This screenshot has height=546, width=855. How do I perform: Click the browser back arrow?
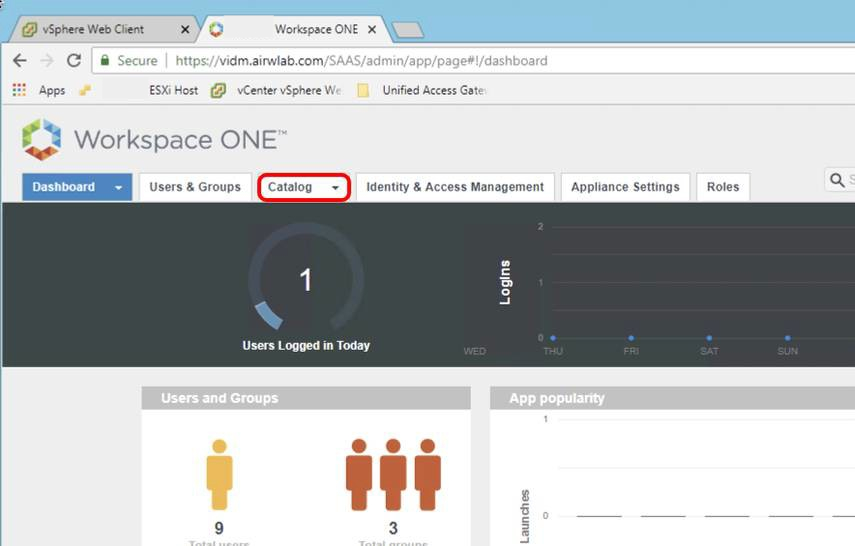pyautogui.click(x=19, y=61)
